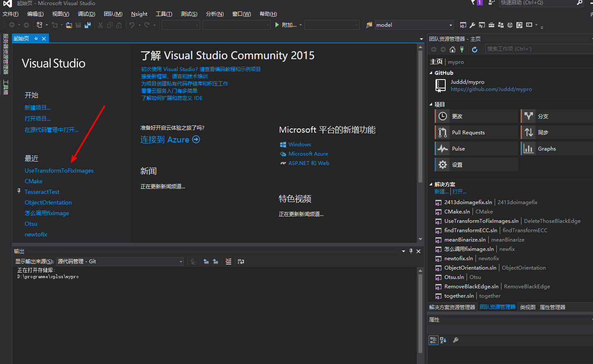
Task: Toggle auto-hide pin on Output panel
Action: pos(411,251)
